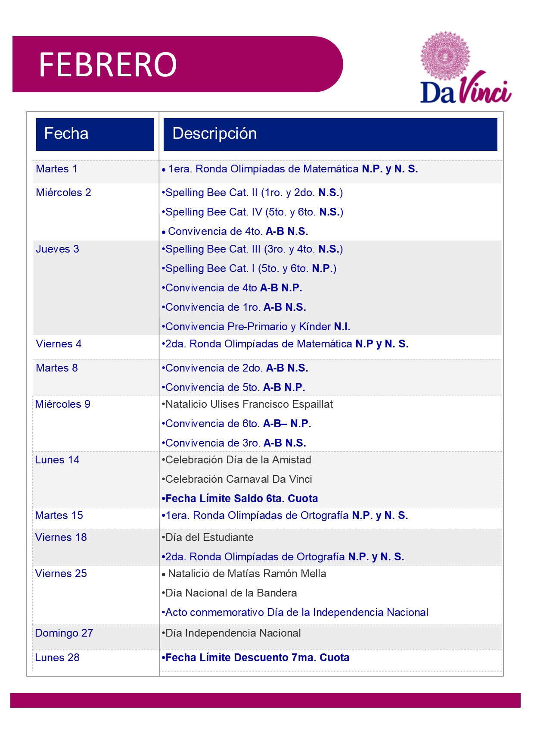Click the date Martes 15

(x=59, y=515)
